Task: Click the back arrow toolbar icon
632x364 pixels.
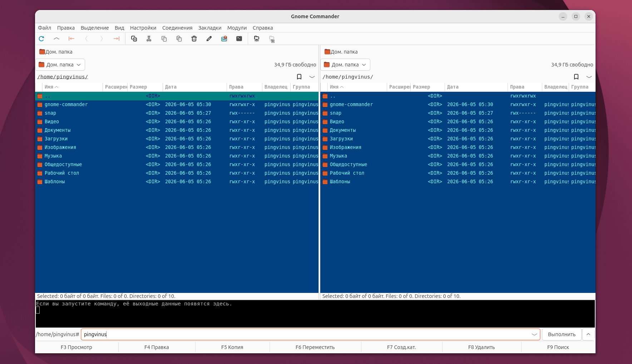Action: click(x=87, y=39)
